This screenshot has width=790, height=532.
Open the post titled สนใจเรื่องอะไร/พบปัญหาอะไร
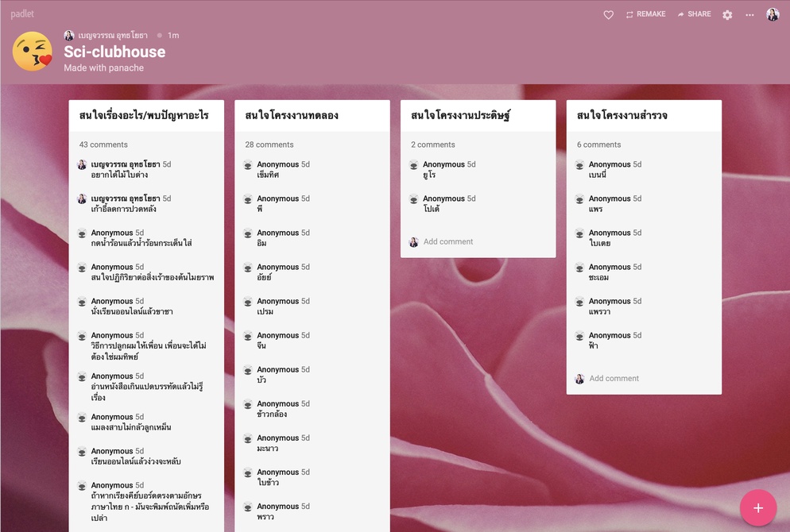(144, 115)
